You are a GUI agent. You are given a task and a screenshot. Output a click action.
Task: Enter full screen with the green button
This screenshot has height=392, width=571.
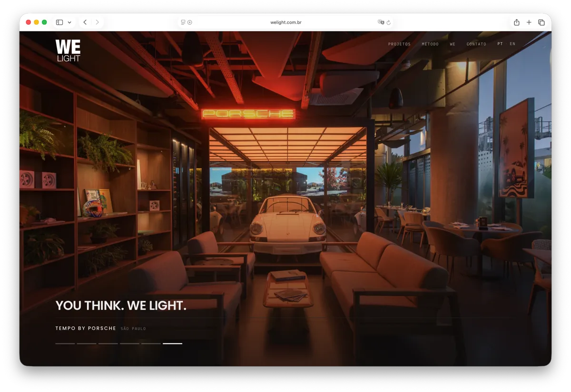[44, 22]
